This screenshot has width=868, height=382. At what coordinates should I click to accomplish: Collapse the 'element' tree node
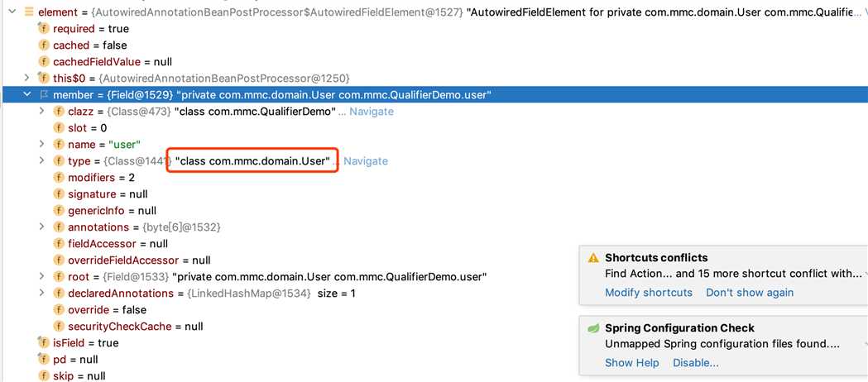tap(12, 12)
